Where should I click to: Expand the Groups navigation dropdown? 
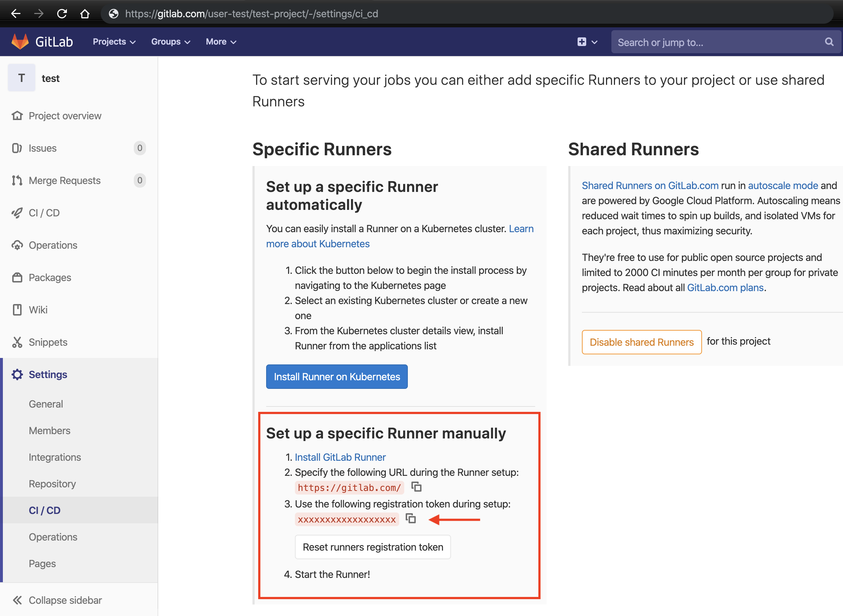click(x=169, y=42)
